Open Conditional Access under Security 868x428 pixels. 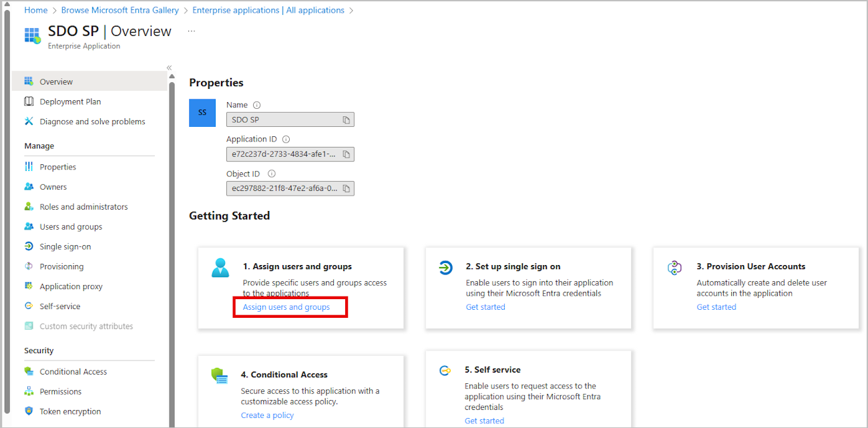point(73,372)
